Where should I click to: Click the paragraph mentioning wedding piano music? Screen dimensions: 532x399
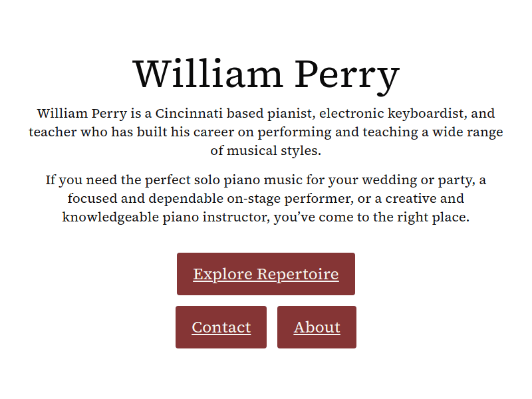click(x=265, y=198)
